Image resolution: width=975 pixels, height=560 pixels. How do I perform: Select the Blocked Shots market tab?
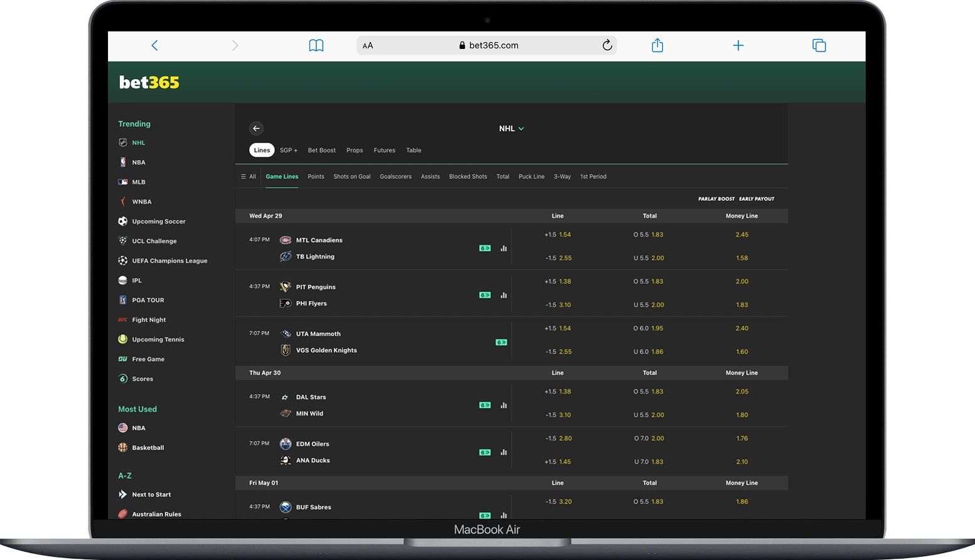coord(468,176)
